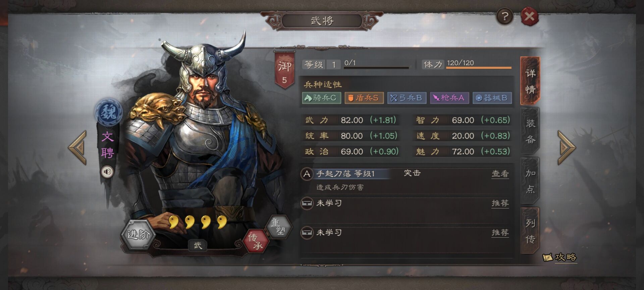
Task: Select the 枪兵A troop aptitude tag
Action: (449, 98)
